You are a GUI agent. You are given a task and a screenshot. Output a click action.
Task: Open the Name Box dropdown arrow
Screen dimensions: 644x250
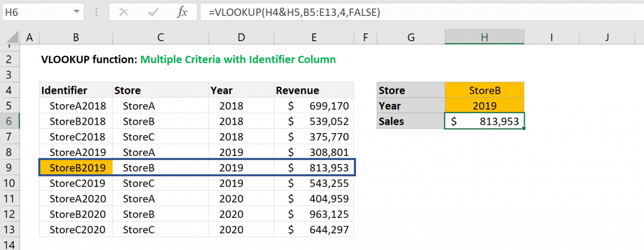[77, 12]
